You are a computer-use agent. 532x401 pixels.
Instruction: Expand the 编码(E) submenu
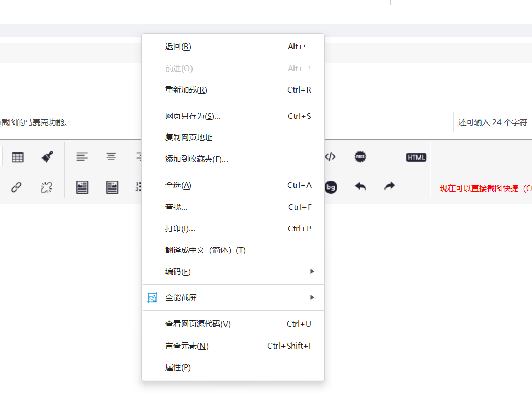click(233, 272)
